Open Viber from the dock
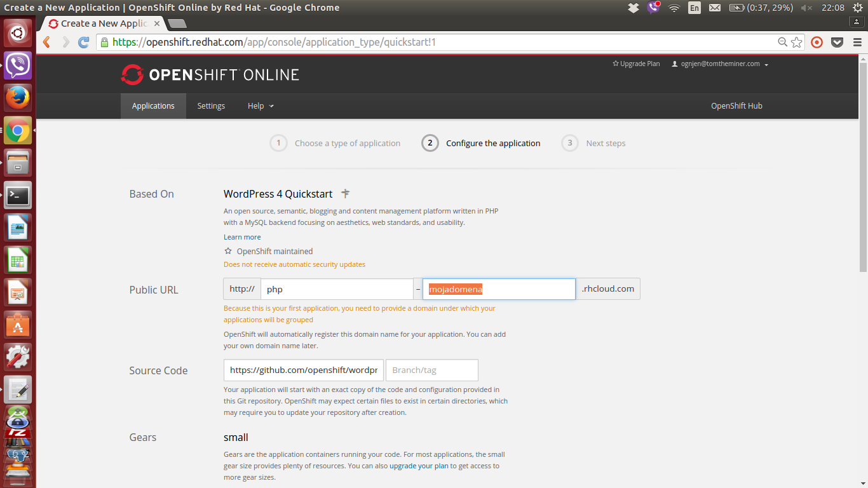 pos(18,65)
